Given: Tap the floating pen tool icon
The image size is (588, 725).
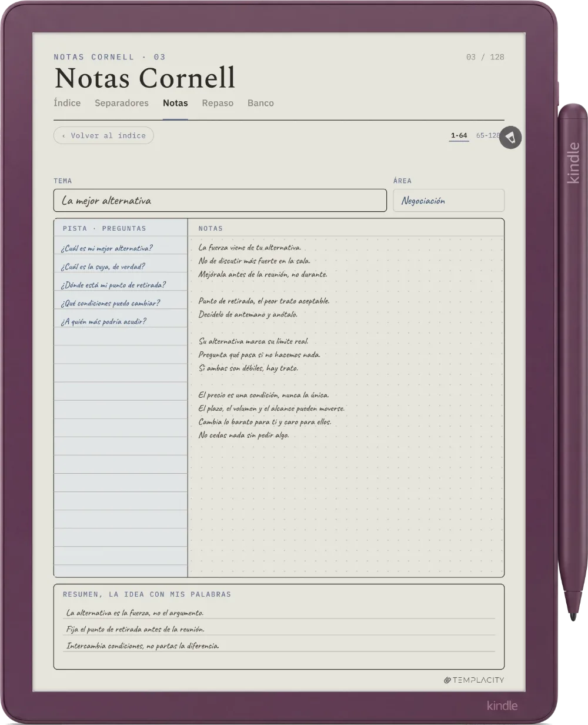Looking at the screenshot, I should [x=510, y=138].
